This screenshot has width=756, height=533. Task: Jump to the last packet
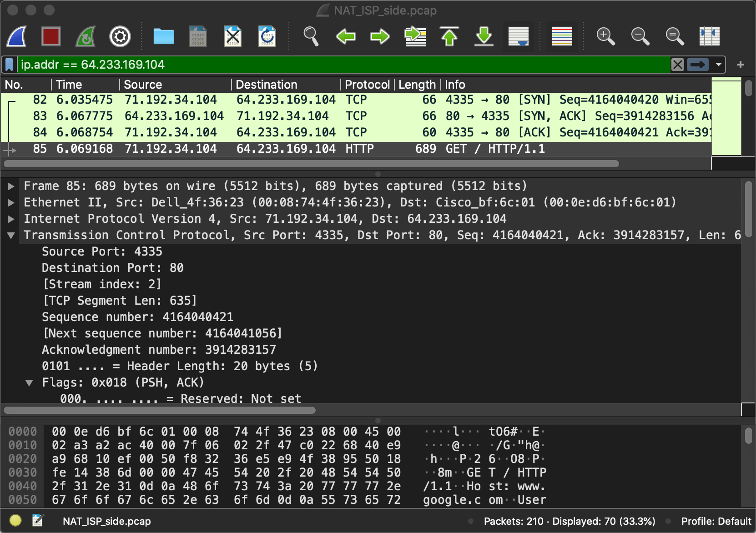pos(484,36)
